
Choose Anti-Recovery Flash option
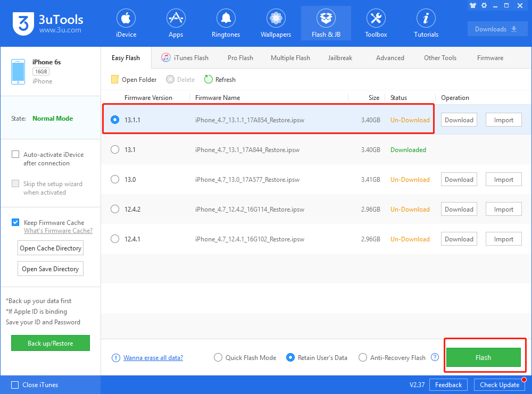point(363,358)
